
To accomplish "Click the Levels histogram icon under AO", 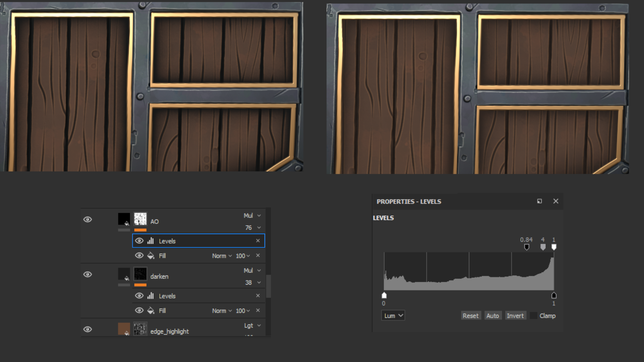I will click(151, 241).
